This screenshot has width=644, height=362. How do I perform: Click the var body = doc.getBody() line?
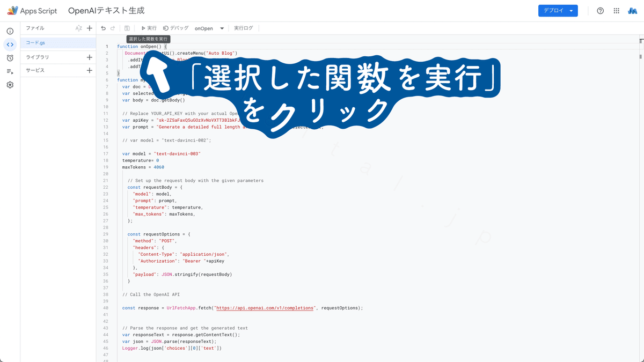point(153,100)
